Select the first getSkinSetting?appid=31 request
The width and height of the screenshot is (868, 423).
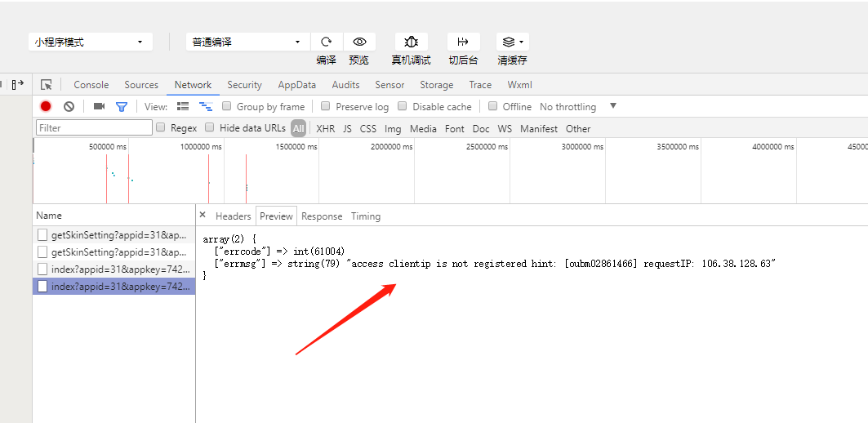tap(114, 234)
